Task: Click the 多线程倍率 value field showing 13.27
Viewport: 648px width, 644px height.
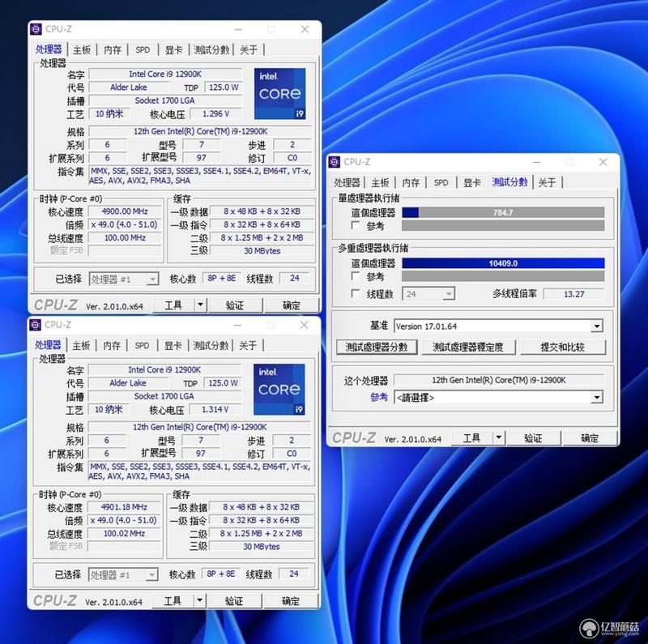Action: [x=573, y=294]
